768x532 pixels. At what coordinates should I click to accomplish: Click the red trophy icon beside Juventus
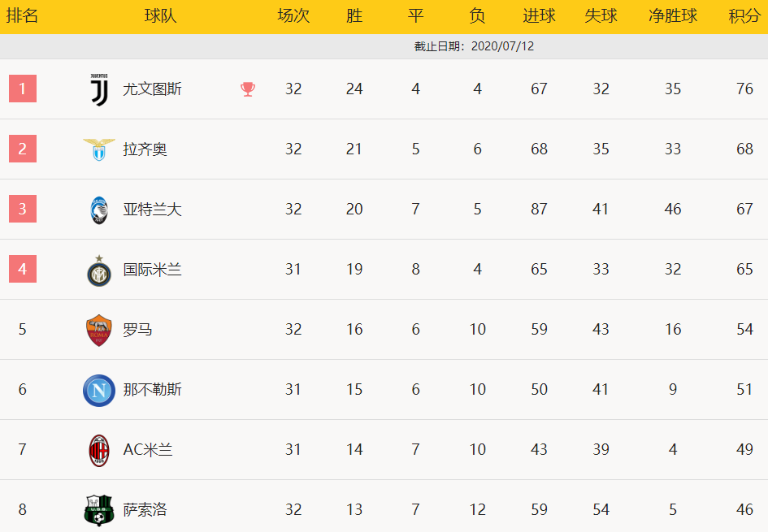coord(248,89)
